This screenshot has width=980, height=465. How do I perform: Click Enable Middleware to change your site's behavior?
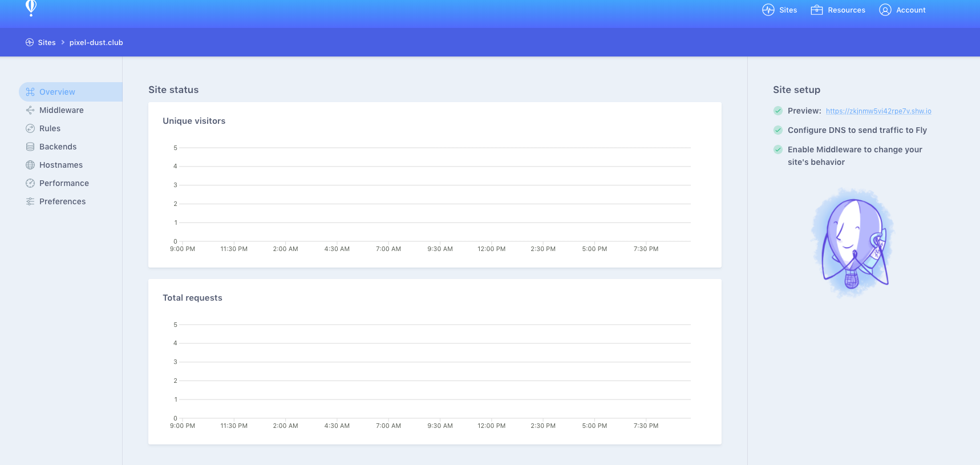[855, 156]
